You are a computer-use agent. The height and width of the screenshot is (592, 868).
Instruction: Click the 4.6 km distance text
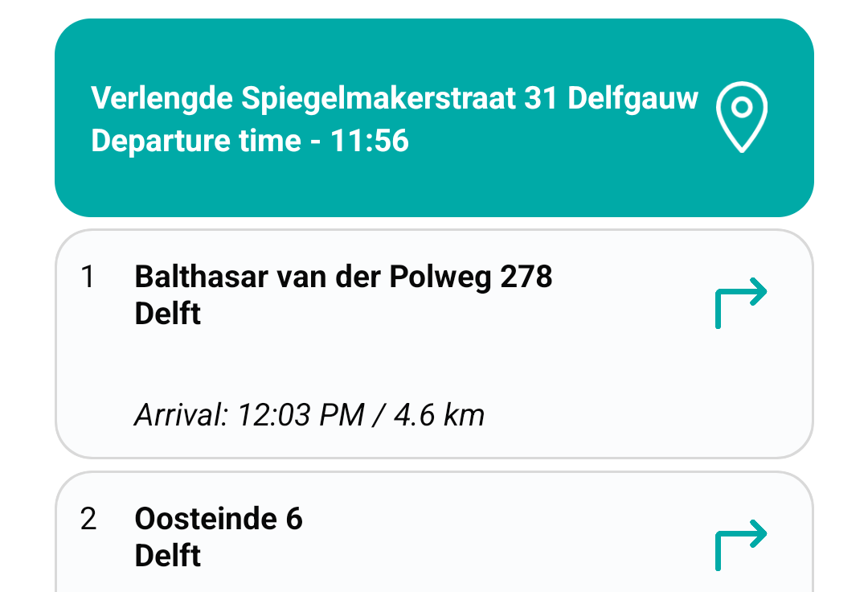point(439,415)
